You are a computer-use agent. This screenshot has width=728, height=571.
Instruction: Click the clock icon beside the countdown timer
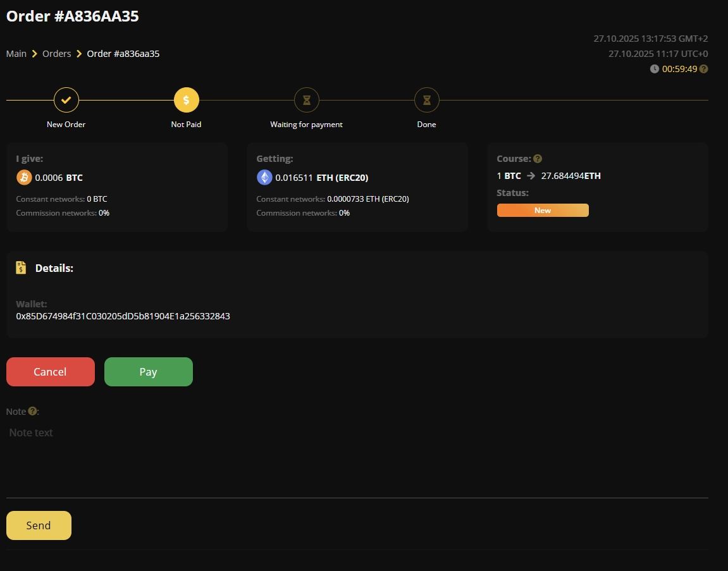click(655, 68)
